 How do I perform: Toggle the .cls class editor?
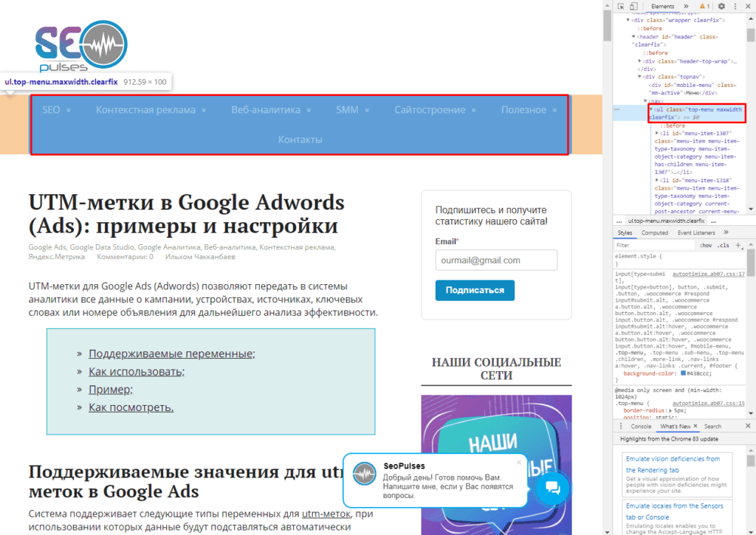pos(724,245)
